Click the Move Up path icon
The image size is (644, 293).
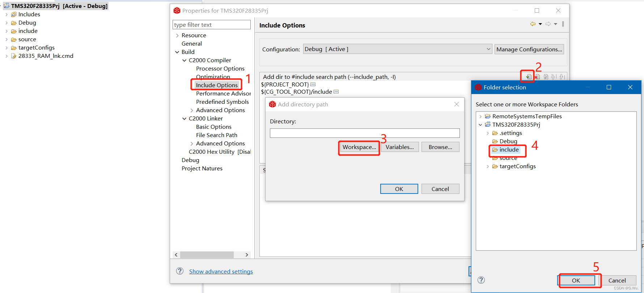point(554,77)
